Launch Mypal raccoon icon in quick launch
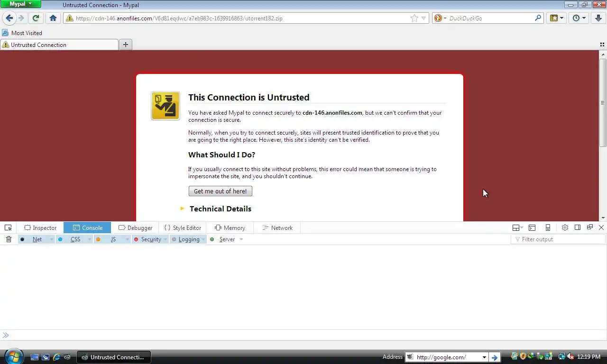The image size is (607, 364). click(x=67, y=357)
